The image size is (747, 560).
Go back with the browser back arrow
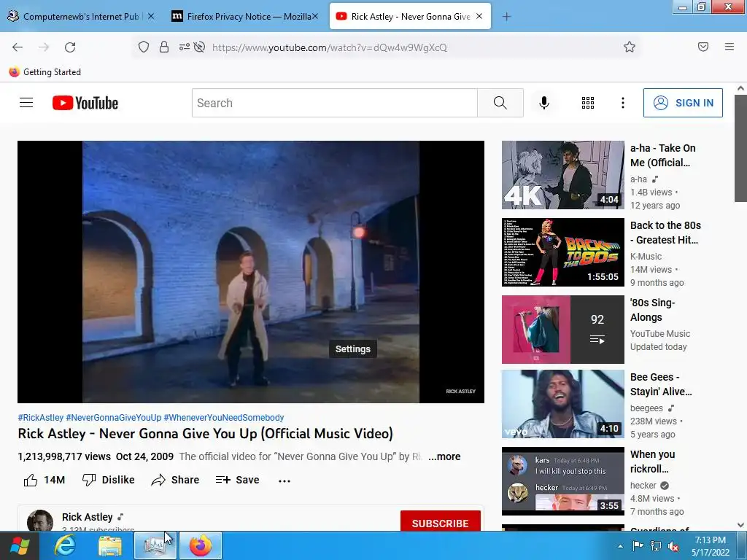point(18,47)
